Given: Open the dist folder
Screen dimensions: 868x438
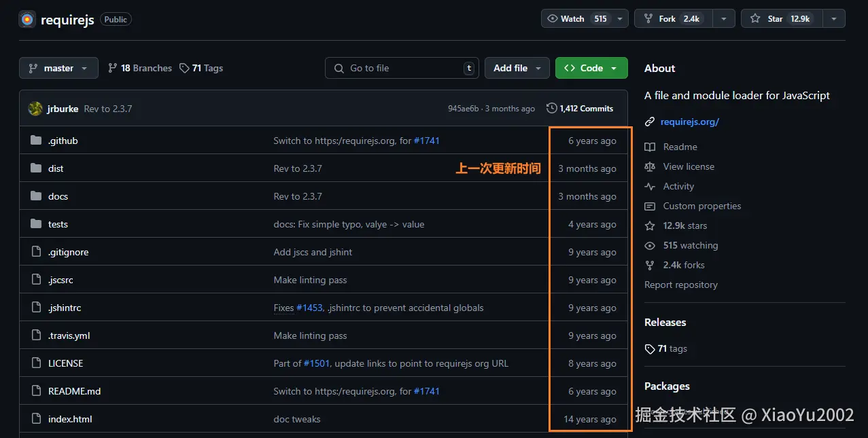Looking at the screenshot, I should tap(56, 168).
